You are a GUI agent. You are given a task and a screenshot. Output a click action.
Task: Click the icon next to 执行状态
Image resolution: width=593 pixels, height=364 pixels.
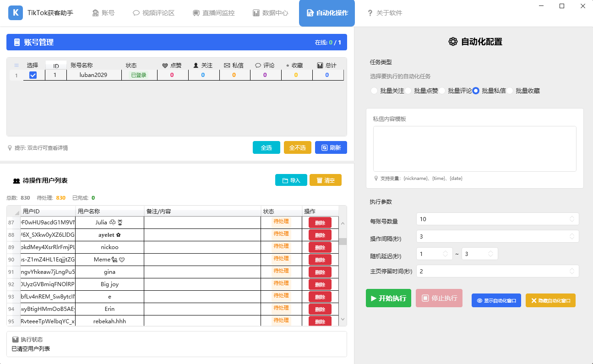(x=16, y=340)
